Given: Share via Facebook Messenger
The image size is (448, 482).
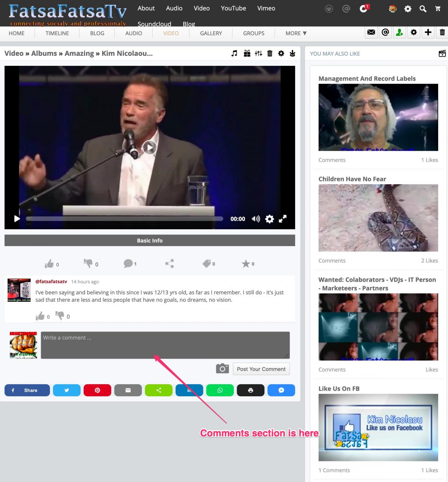Looking at the screenshot, I should coord(281,390).
